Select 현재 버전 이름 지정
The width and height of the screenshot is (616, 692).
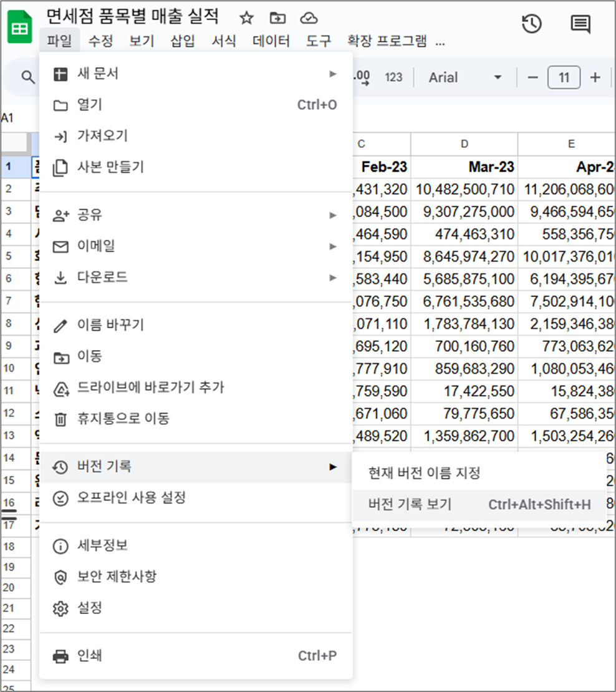coord(479,473)
